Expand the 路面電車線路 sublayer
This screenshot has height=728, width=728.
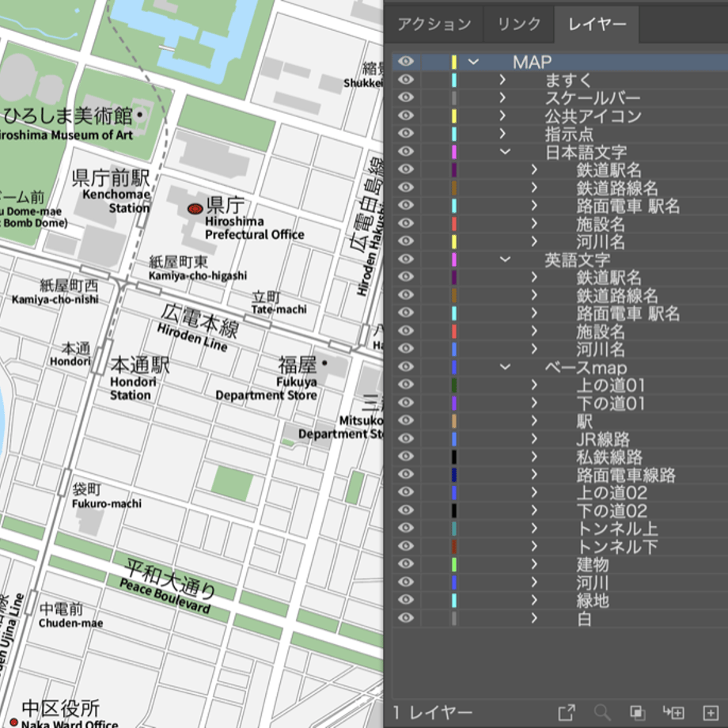pyautogui.click(x=534, y=475)
